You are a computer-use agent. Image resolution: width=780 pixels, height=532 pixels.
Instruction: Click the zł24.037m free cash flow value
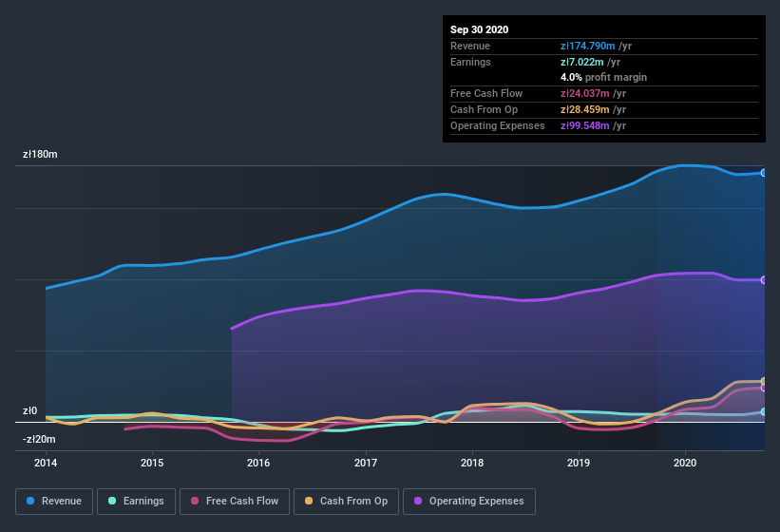coord(585,93)
